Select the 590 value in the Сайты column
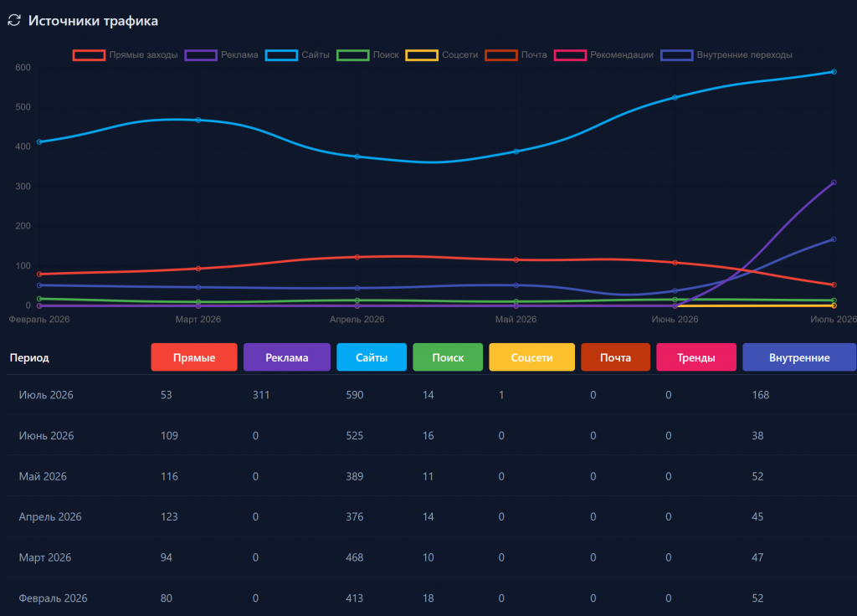The width and height of the screenshot is (857, 616). (x=355, y=395)
